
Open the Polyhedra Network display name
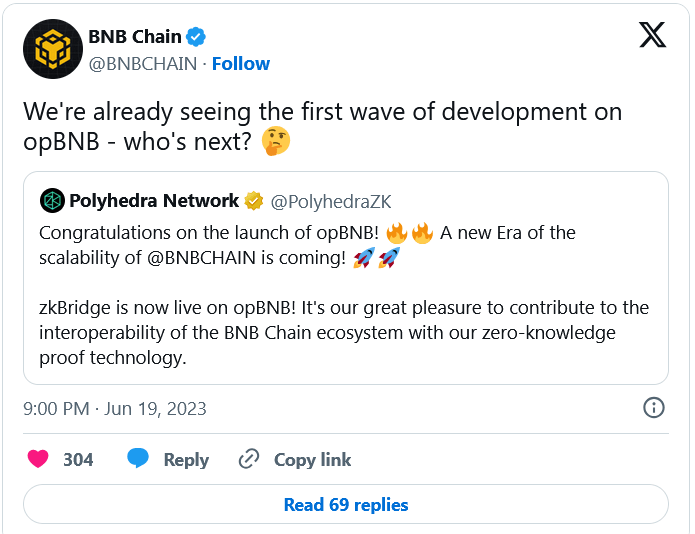point(154,201)
